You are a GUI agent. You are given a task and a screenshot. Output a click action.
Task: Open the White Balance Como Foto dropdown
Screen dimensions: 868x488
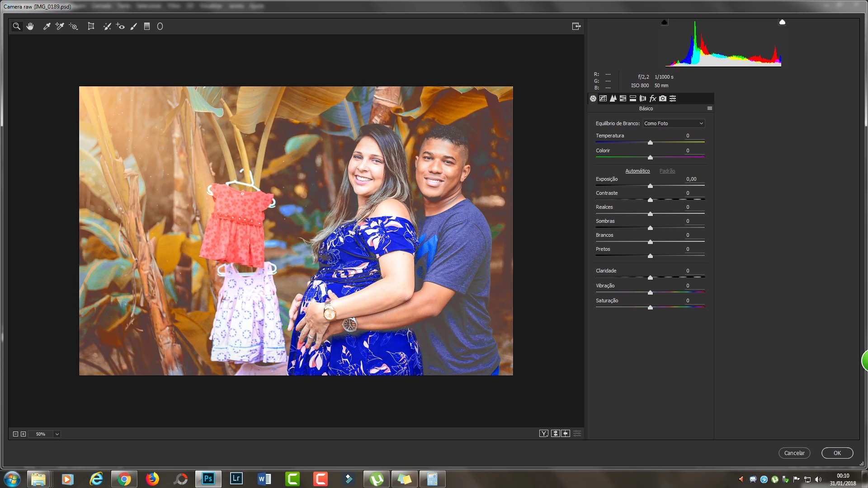674,123
